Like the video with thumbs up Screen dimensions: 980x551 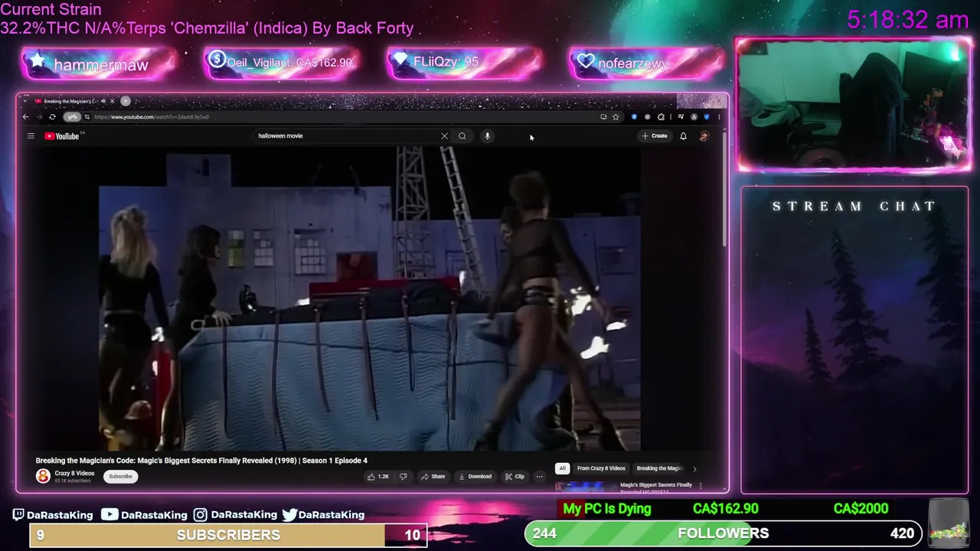(378, 477)
